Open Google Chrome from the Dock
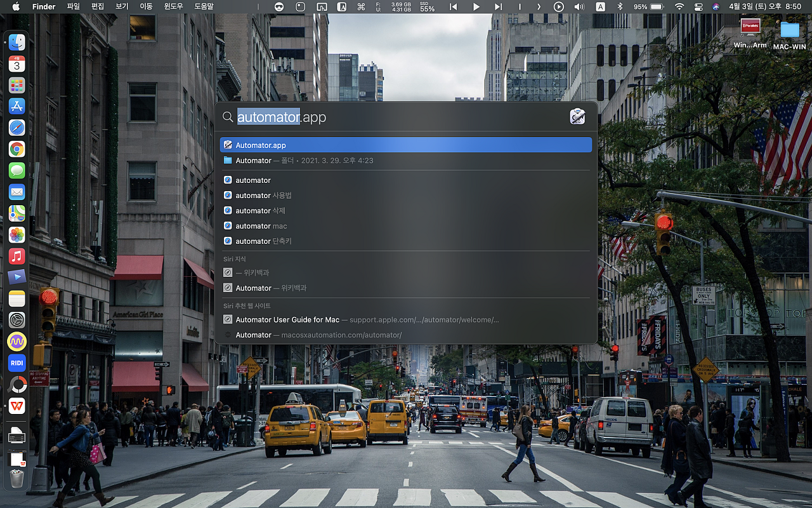 [x=17, y=149]
